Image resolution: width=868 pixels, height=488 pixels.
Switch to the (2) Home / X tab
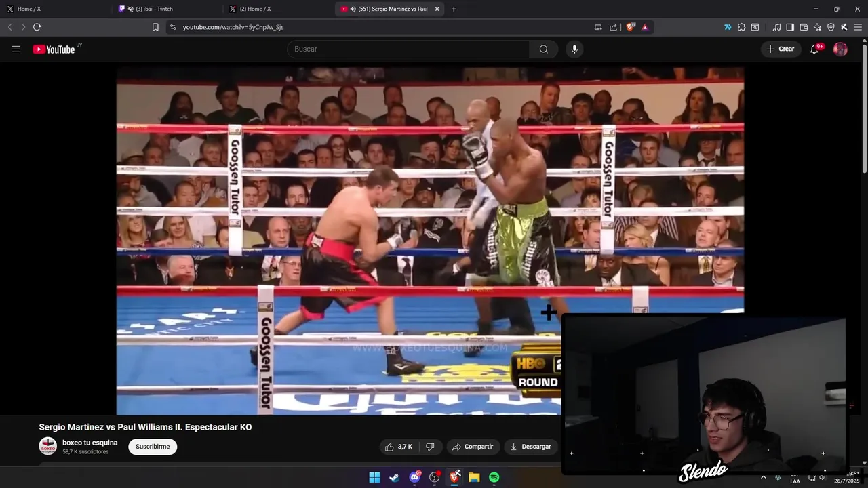(279, 9)
